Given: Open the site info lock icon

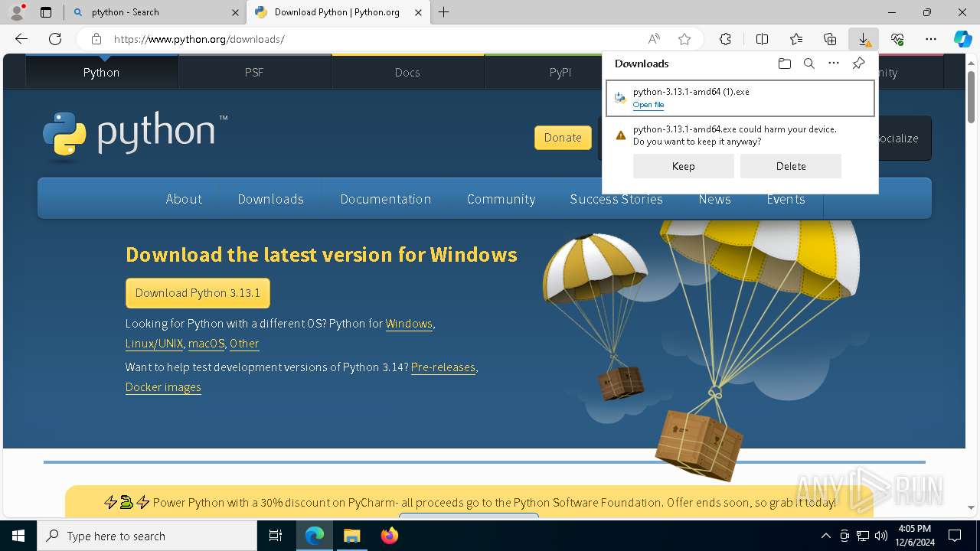Looking at the screenshot, I should point(96,39).
